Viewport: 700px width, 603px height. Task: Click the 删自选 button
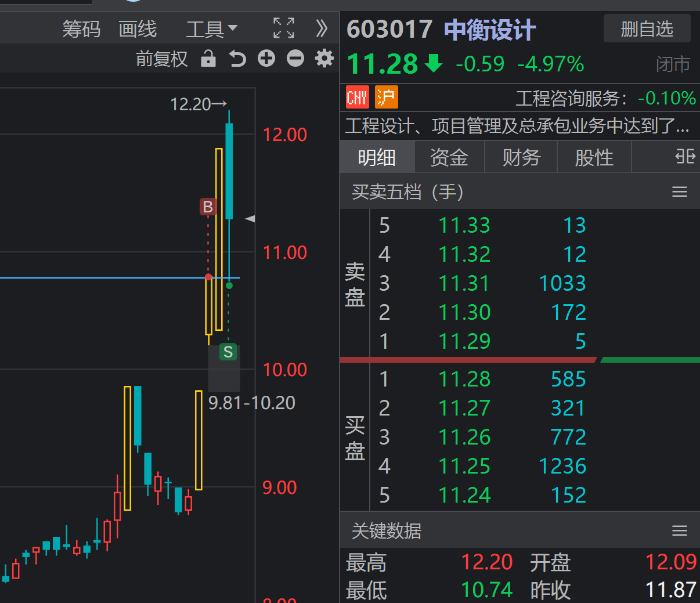[647, 28]
